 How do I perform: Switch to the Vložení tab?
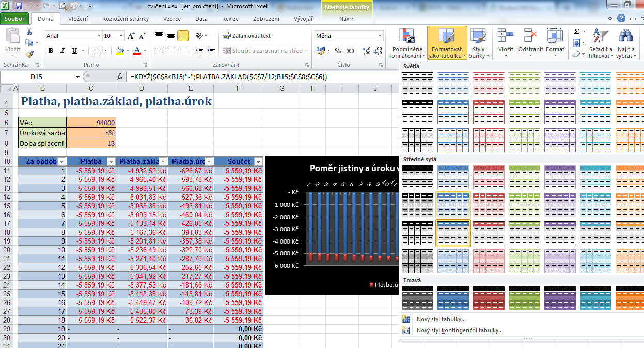[x=78, y=19]
